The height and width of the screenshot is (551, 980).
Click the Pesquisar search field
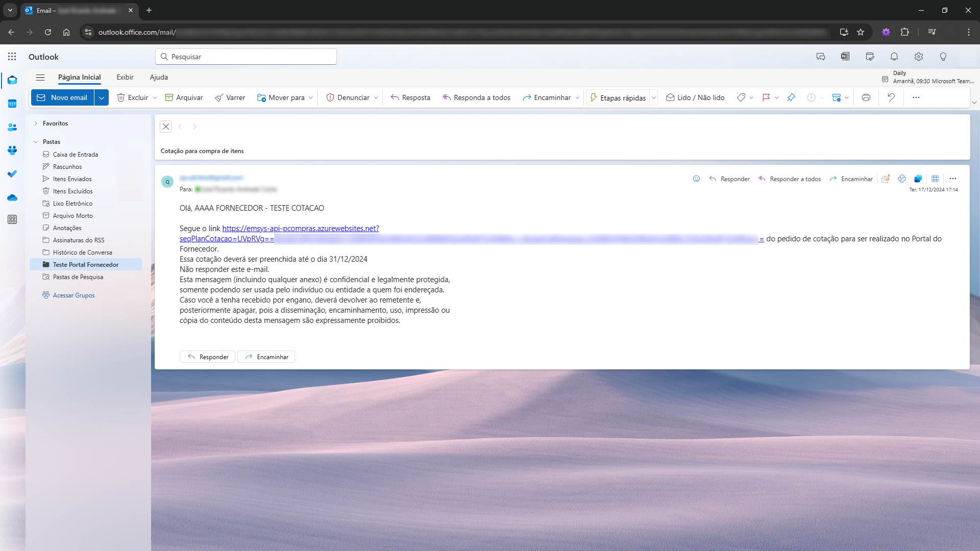click(246, 57)
